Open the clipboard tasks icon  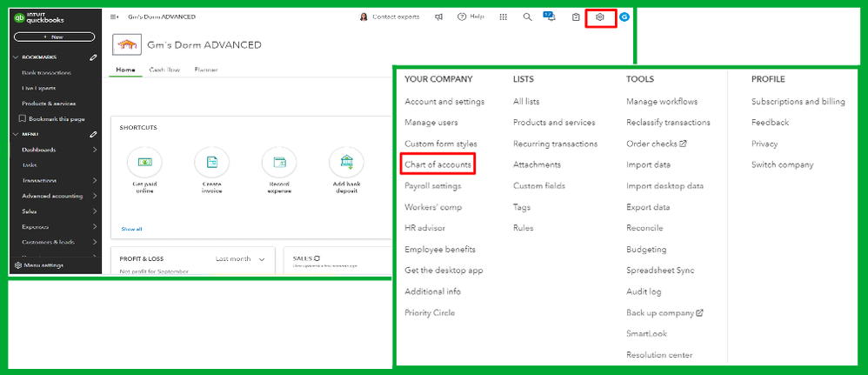click(x=576, y=17)
